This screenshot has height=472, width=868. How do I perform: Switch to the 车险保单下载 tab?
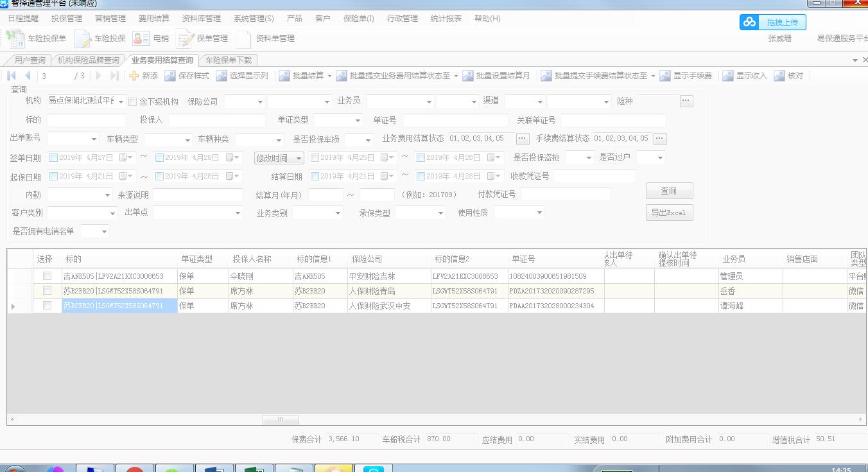[229, 60]
